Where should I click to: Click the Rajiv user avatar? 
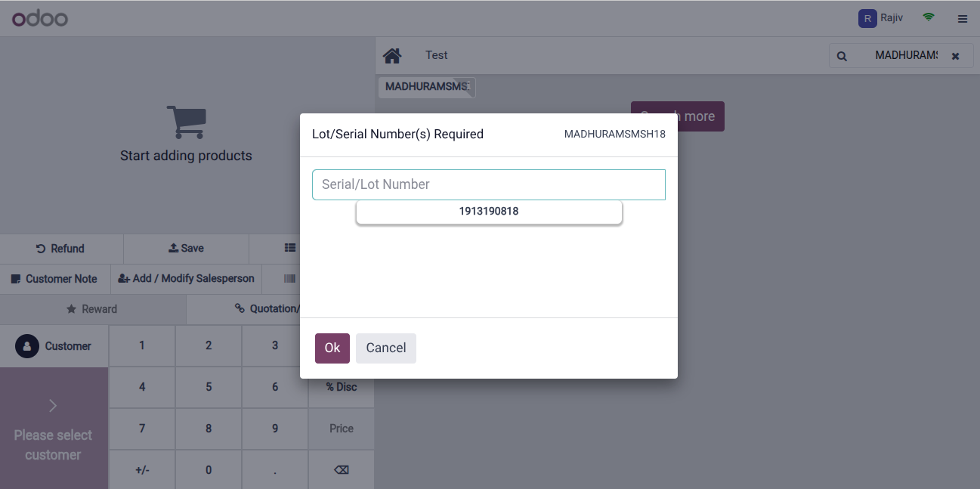867,18
